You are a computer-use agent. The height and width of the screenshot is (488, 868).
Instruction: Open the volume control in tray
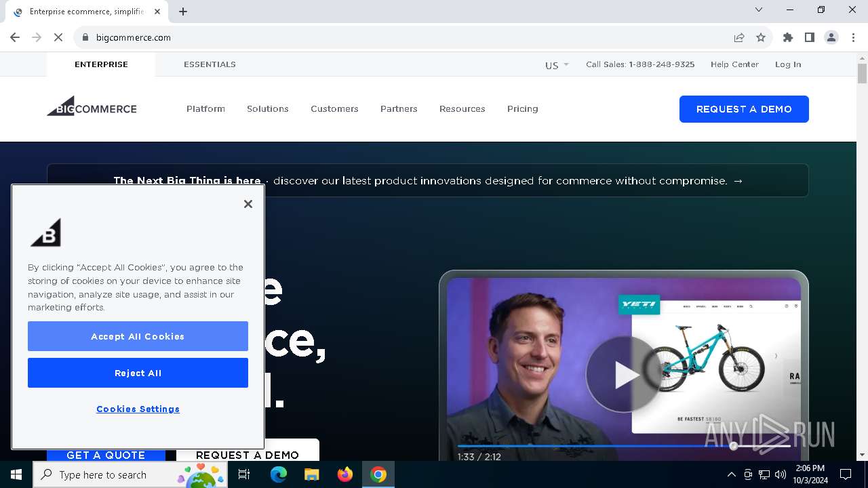pos(781,474)
